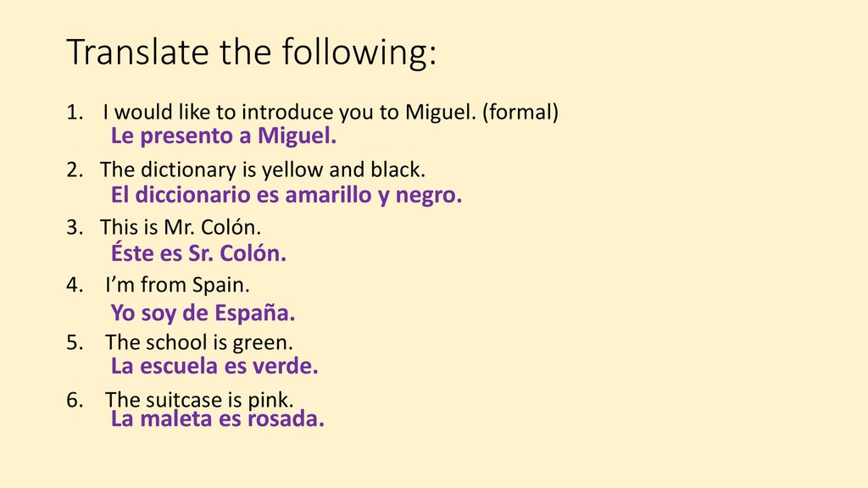
Task: Click the list number 4
Action: pyautogui.click(x=75, y=285)
